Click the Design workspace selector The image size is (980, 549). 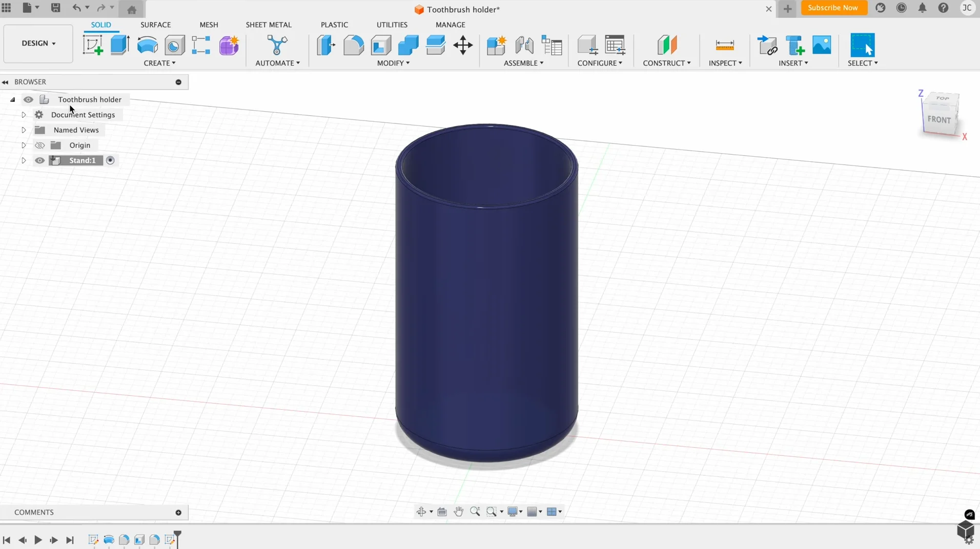click(x=37, y=43)
